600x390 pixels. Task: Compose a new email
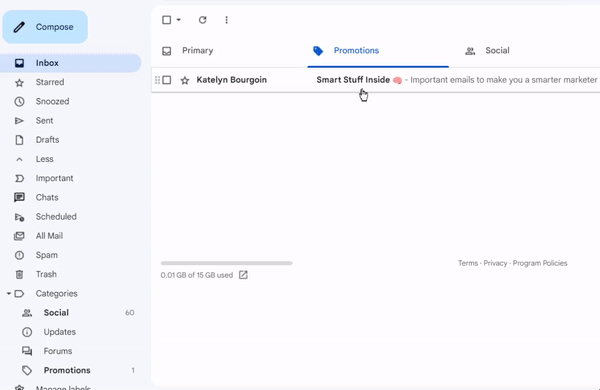point(45,27)
